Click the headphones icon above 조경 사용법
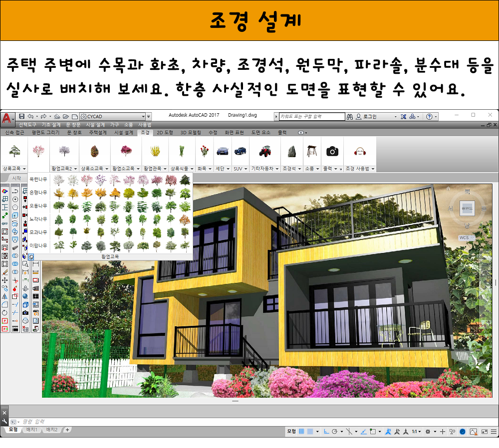Viewport: 499px width, 448px height. [x=360, y=152]
